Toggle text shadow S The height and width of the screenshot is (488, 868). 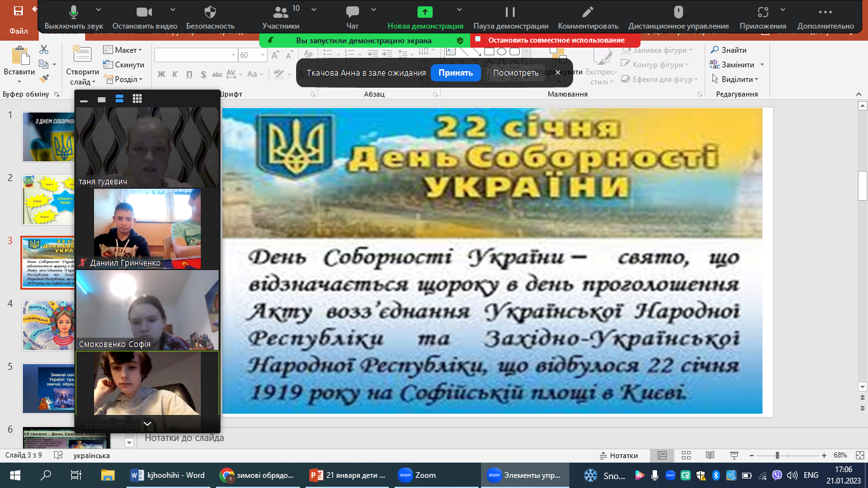[203, 74]
